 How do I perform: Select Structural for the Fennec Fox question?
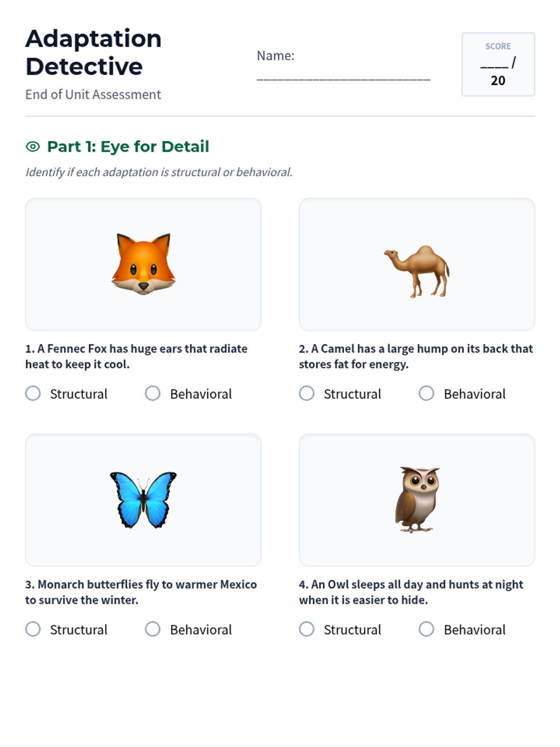33,394
